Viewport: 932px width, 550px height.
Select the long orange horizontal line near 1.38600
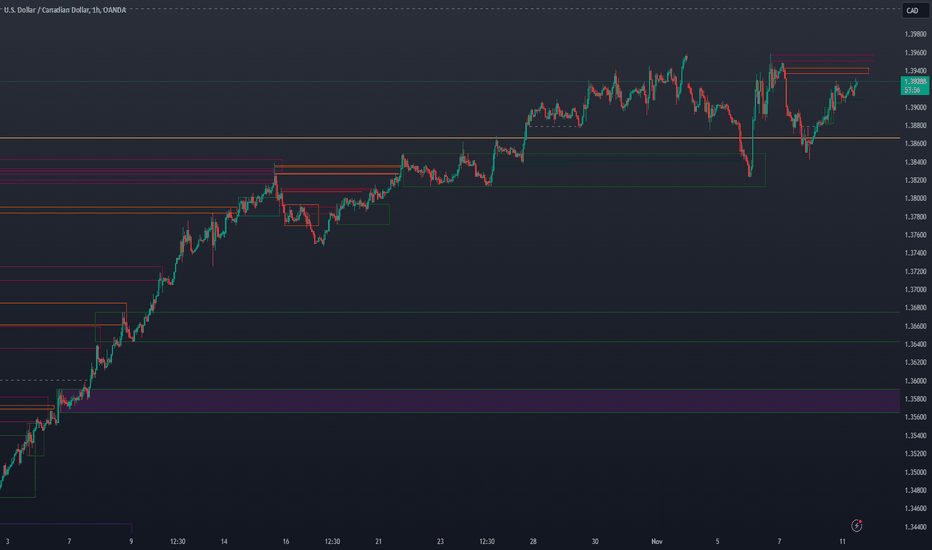coord(450,138)
